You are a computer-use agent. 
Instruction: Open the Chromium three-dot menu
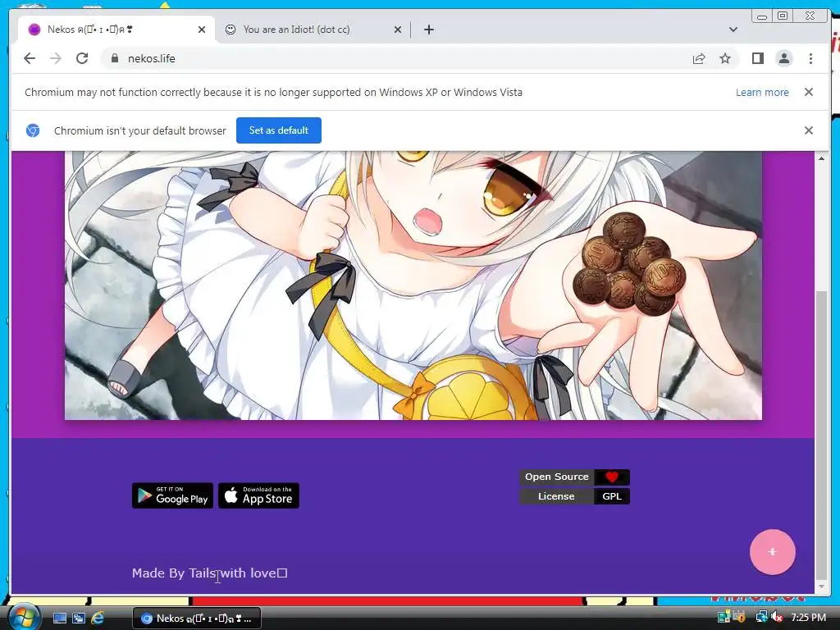[810, 58]
